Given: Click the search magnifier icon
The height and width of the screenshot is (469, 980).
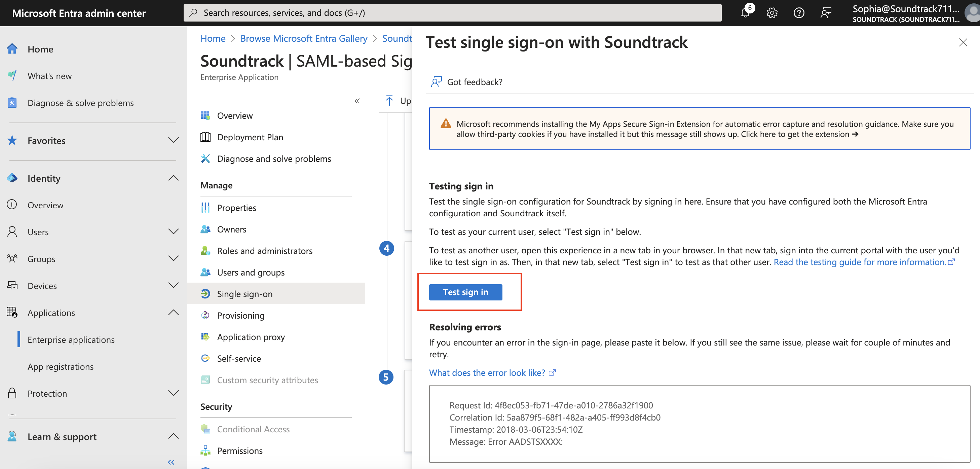Looking at the screenshot, I should 193,12.
